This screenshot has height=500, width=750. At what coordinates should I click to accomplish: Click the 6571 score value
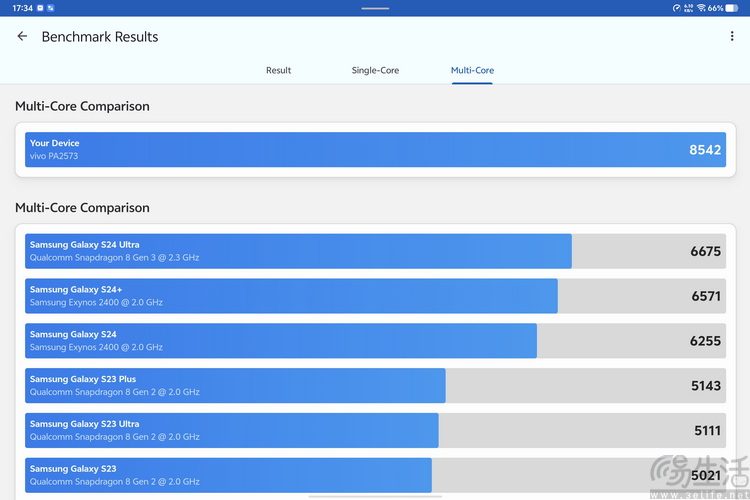(706, 296)
